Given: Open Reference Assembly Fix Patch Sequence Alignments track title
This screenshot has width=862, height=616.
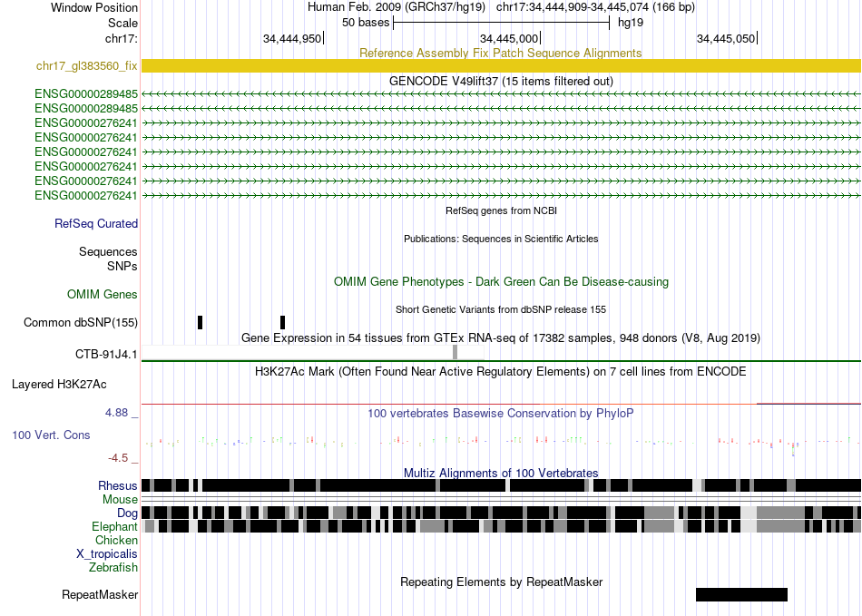Looking at the screenshot, I should pyautogui.click(x=501, y=53).
